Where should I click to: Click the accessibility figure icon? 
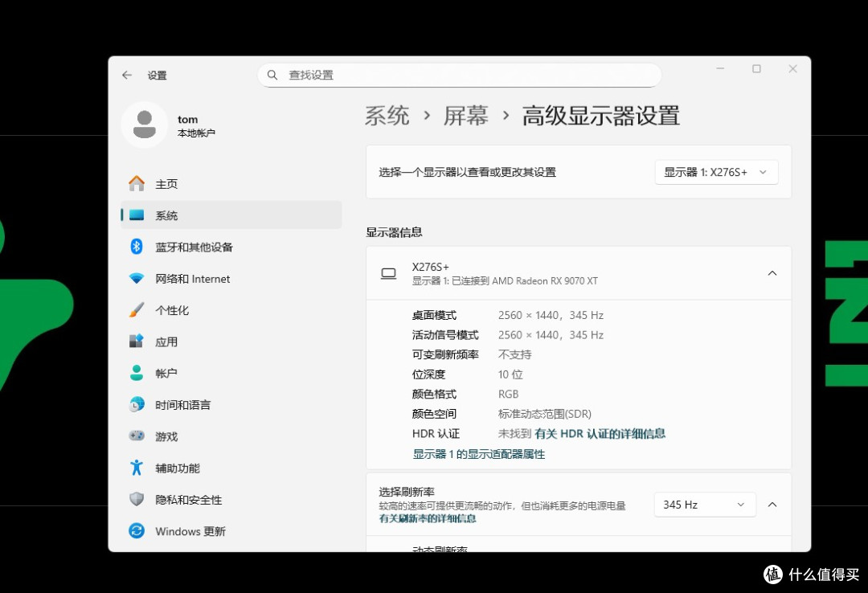tap(137, 468)
